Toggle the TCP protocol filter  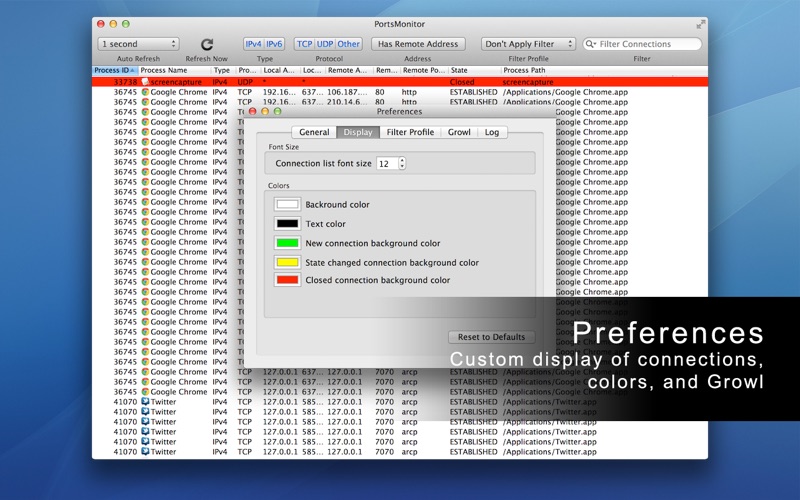coord(305,44)
